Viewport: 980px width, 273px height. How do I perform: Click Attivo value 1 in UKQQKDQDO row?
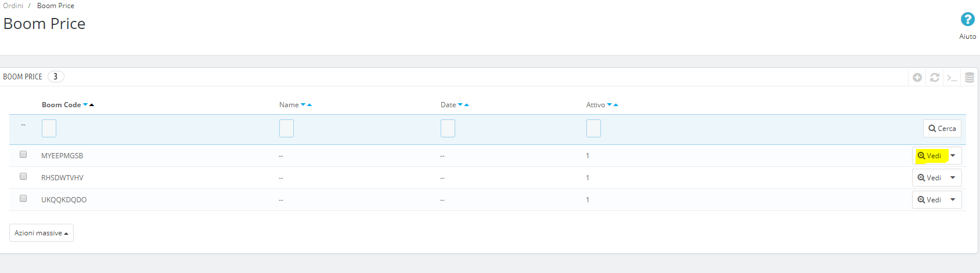pos(588,200)
